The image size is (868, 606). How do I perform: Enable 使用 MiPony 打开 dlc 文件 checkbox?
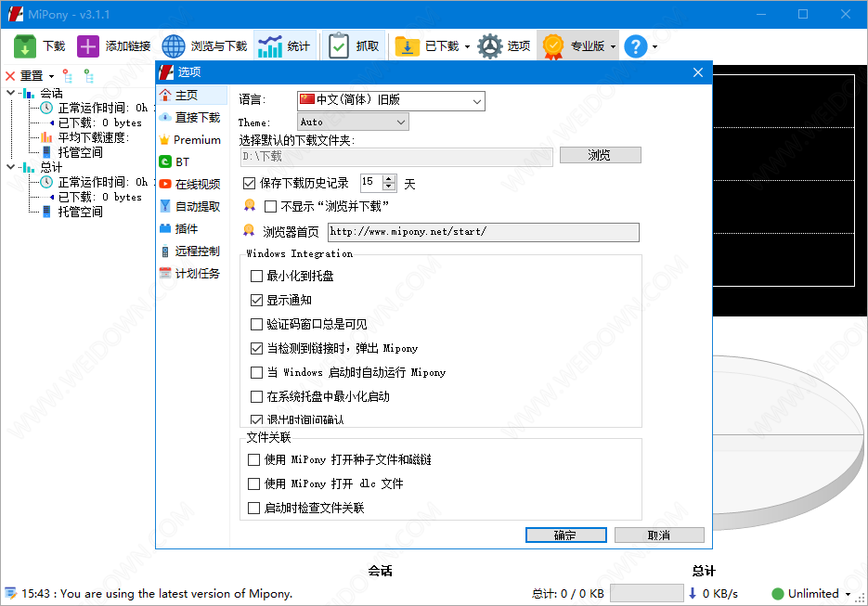tap(253, 484)
